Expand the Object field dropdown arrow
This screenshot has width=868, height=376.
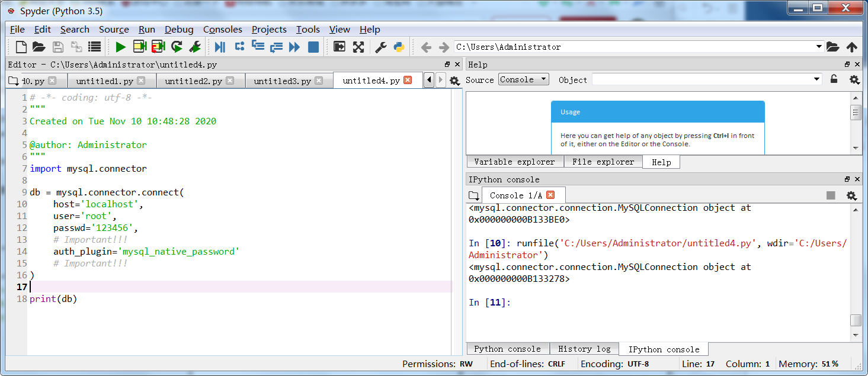point(817,79)
